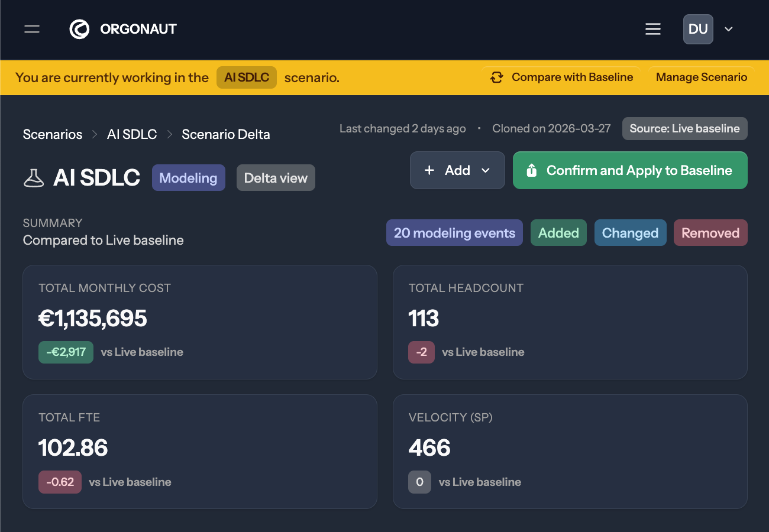This screenshot has height=532, width=769.
Task: Click the 0 velocity delta badge
Action: click(419, 482)
